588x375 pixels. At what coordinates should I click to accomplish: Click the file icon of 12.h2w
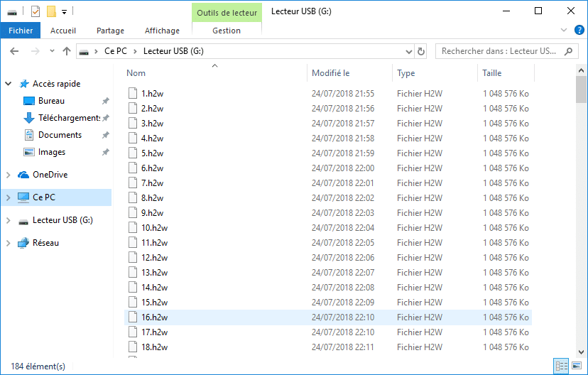point(133,258)
